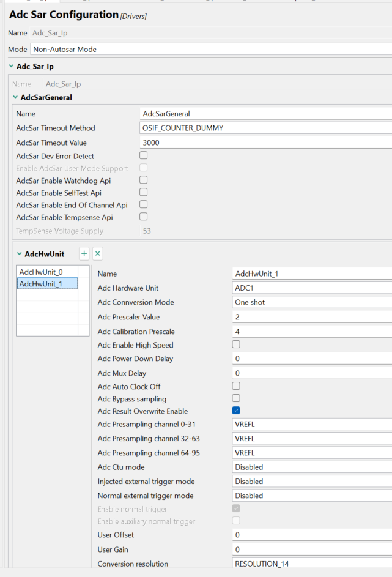The image size is (392, 577).
Task: Select AdcHwUnit_1 list entry
Action: 41,284
